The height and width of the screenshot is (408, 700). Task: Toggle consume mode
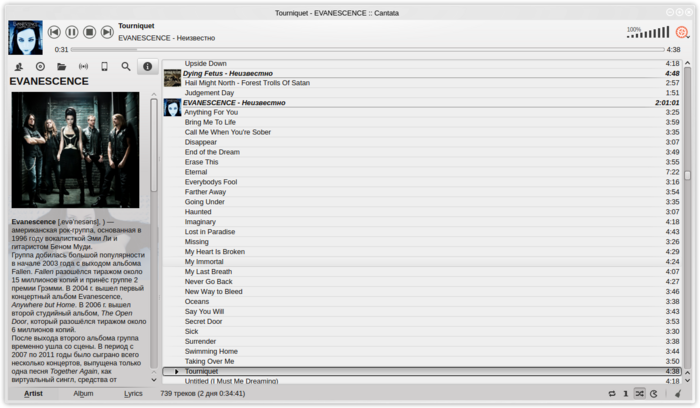pyautogui.click(x=654, y=393)
